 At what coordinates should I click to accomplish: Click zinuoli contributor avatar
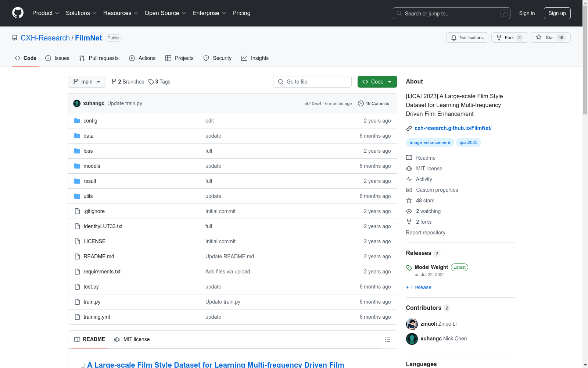coord(412,324)
